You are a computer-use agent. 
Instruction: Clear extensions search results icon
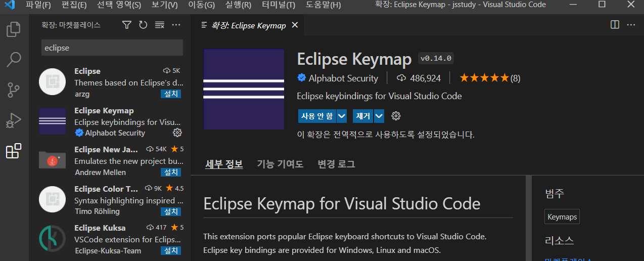click(x=159, y=25)
